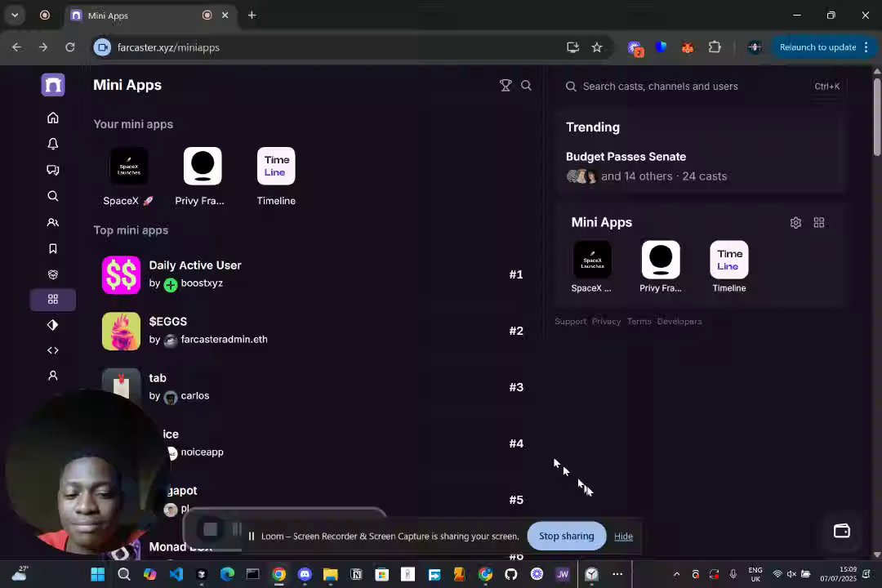Expand the tab search dropdown arrow
Viewport: 882px width, 588px height.
(x=16, y=16)
